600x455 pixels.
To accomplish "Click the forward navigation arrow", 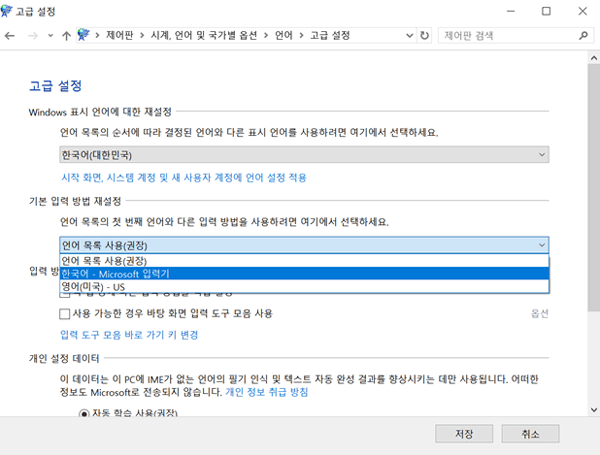I will [33, 36].
